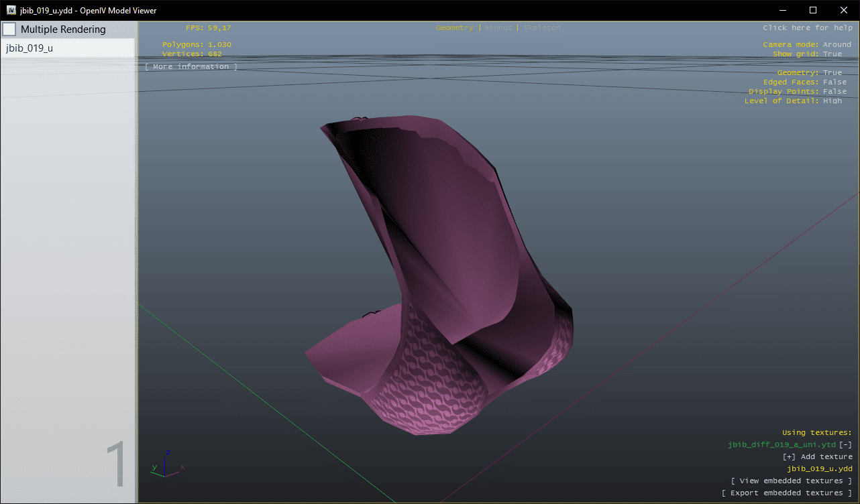Click View embedded textures

coord(792,481)
